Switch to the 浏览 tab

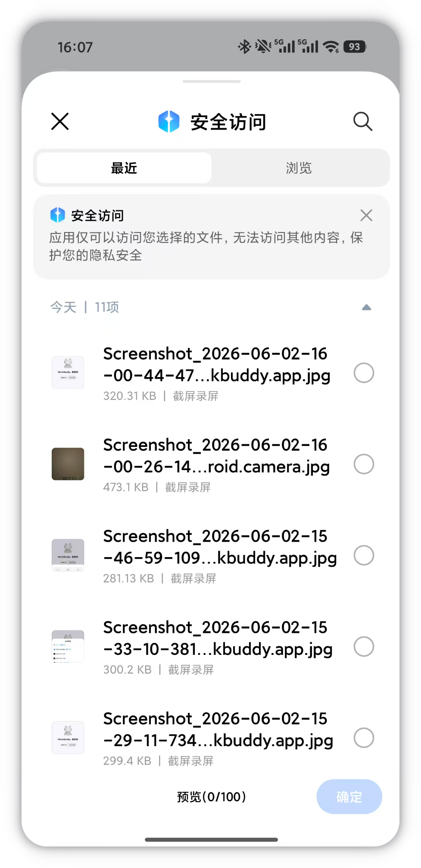[299, 168]
